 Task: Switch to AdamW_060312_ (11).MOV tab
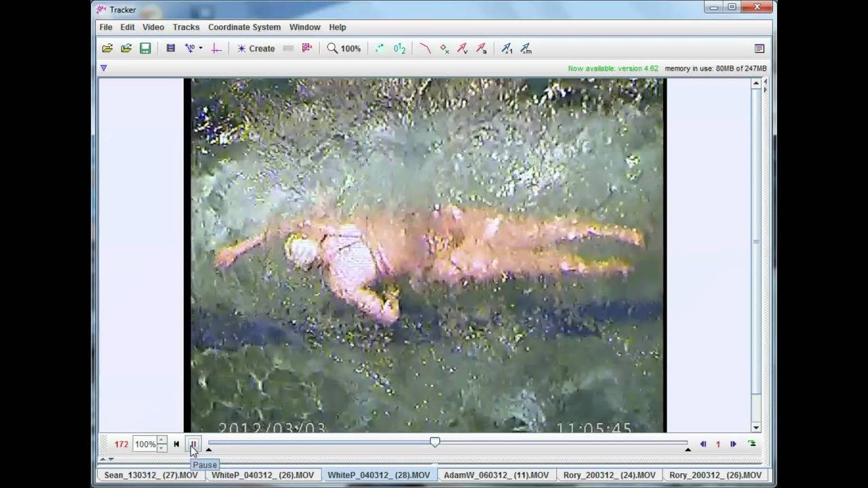coord(496,475)
